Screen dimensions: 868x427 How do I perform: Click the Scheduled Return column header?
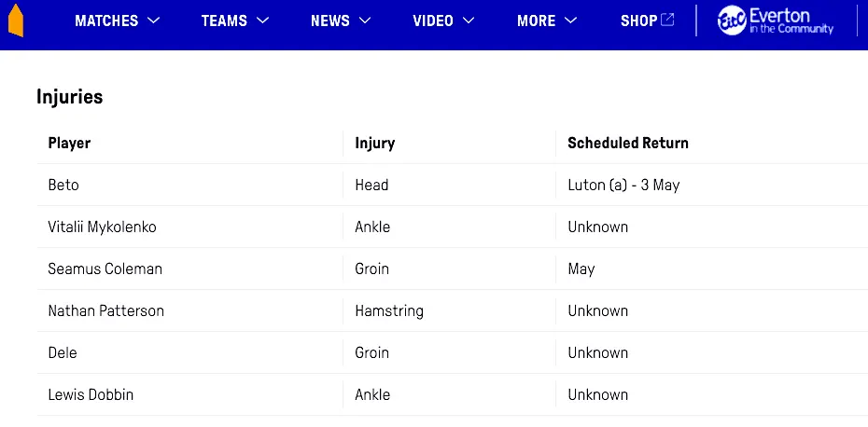pyautogui.click(x=628, y=143)
